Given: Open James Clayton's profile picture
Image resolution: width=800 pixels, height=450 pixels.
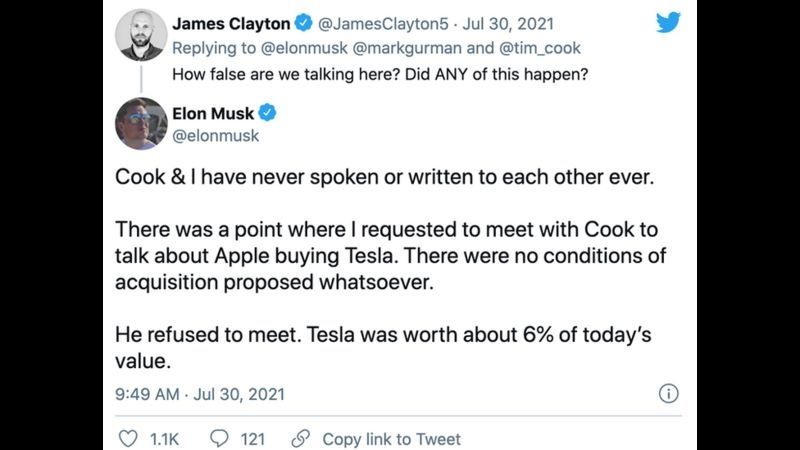Looking at the screenshot, I should point(140,35).
